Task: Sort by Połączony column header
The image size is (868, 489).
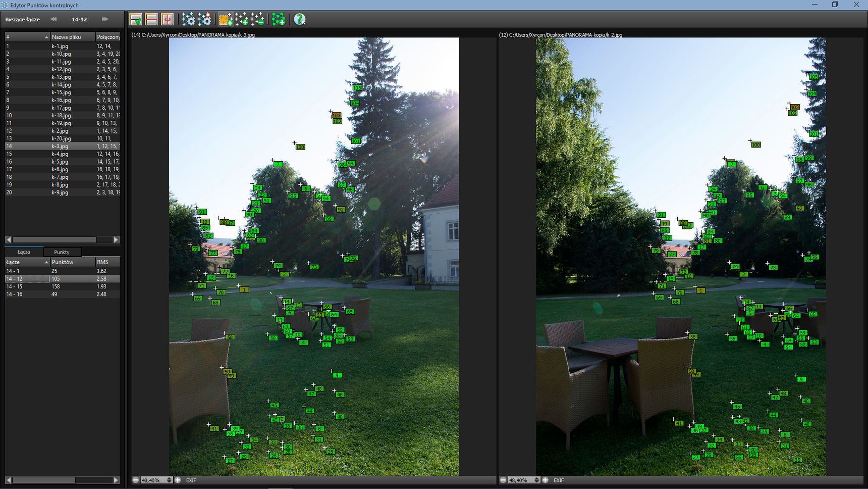Action: 108,37
